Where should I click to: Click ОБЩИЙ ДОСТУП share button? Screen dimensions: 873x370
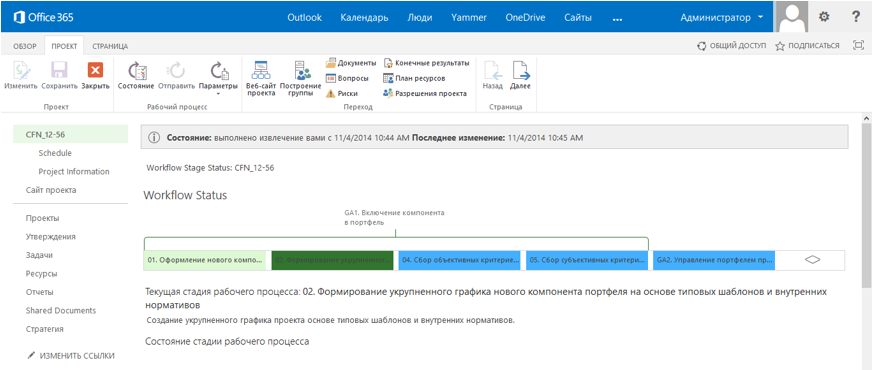tap(732, 46)
